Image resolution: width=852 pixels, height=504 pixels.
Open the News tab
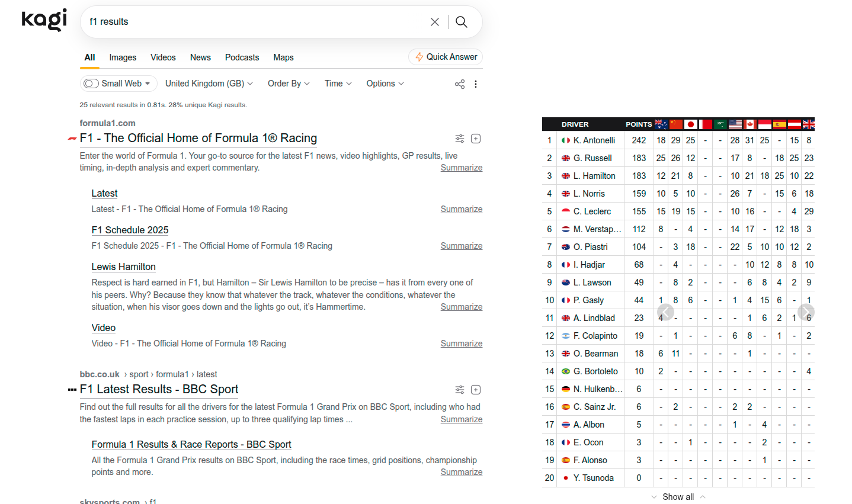click(x=200, y=57)
